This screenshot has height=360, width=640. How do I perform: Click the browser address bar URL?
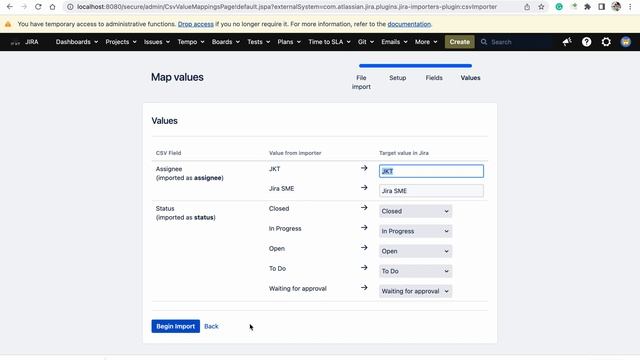(287, 7)
